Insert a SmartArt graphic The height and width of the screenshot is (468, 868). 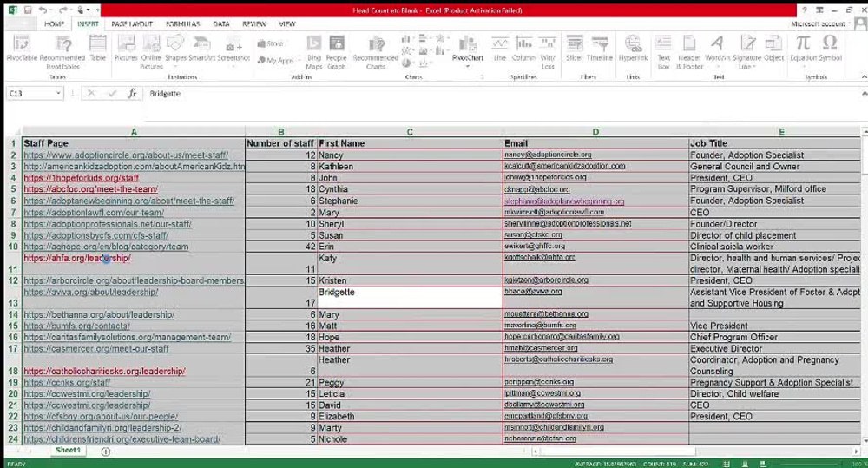coord(201,48)
